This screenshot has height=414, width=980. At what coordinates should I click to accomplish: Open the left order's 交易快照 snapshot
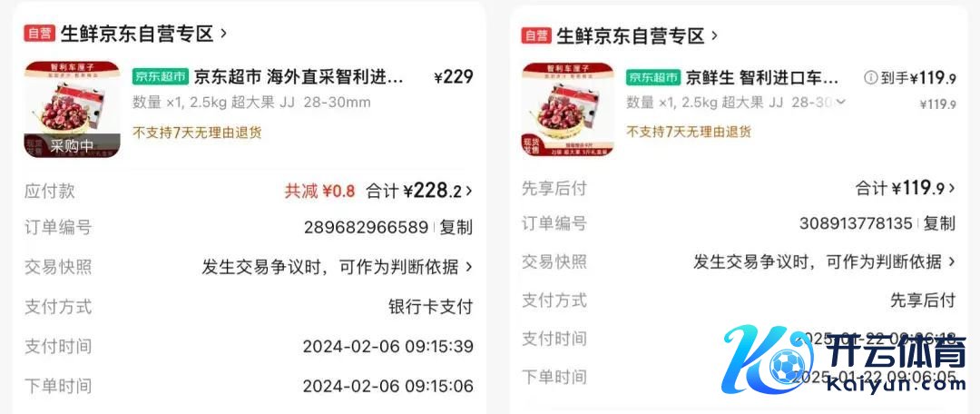[x=248, y=267]
